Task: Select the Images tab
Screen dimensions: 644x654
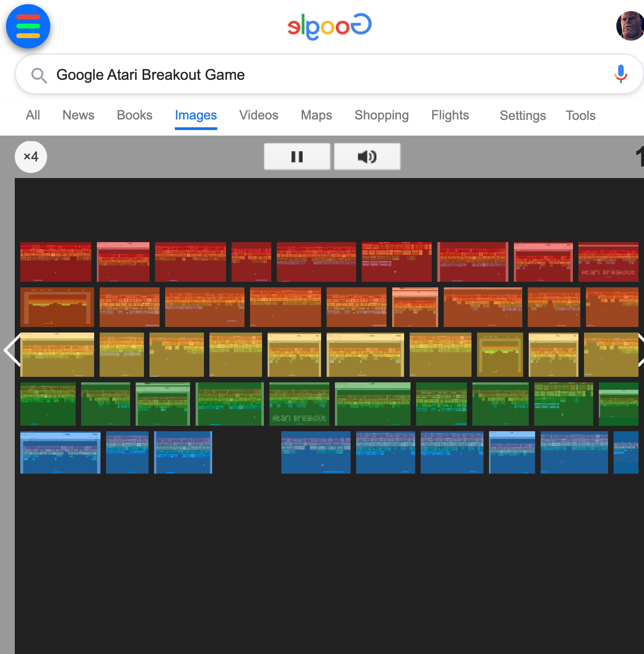Action: pos(196,116)
